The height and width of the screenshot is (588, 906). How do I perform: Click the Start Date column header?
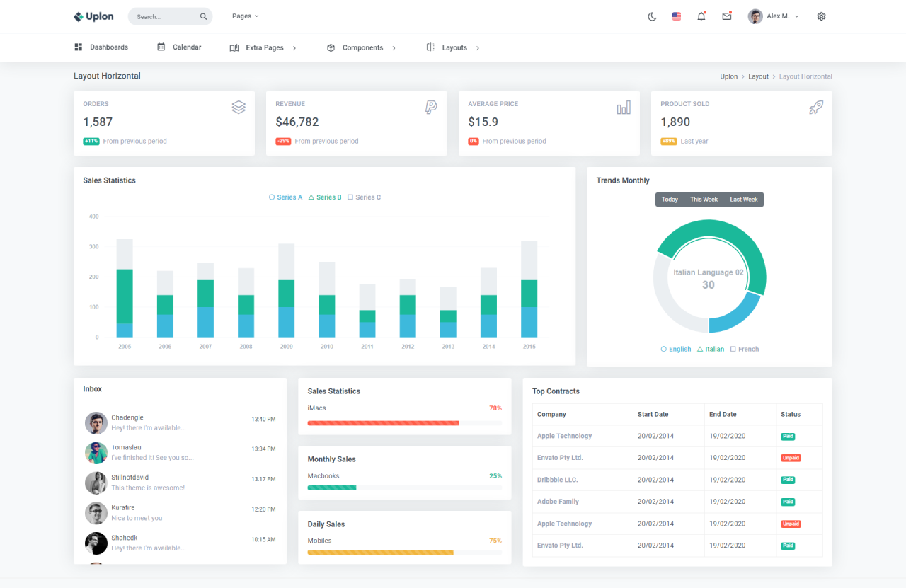pos(669,414)
